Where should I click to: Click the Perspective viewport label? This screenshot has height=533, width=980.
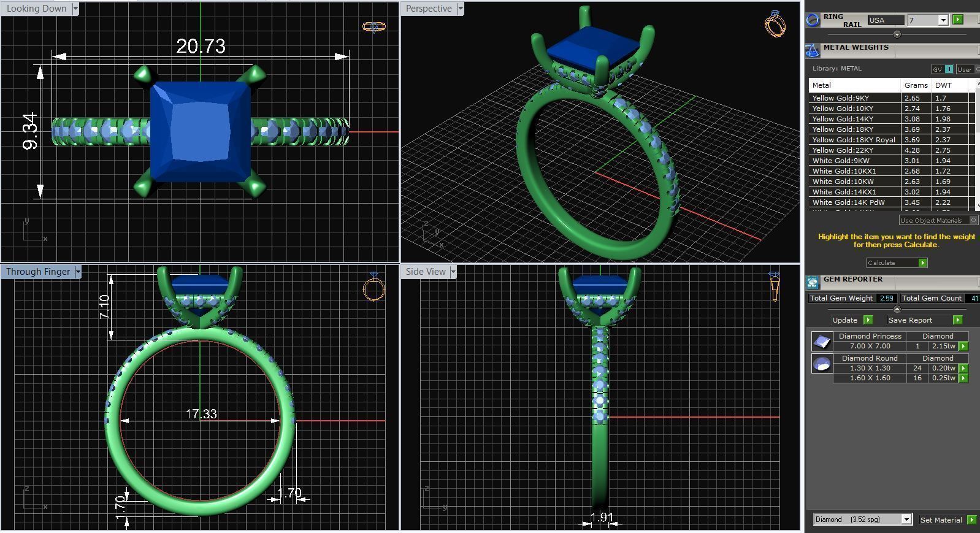coord(429,9)
